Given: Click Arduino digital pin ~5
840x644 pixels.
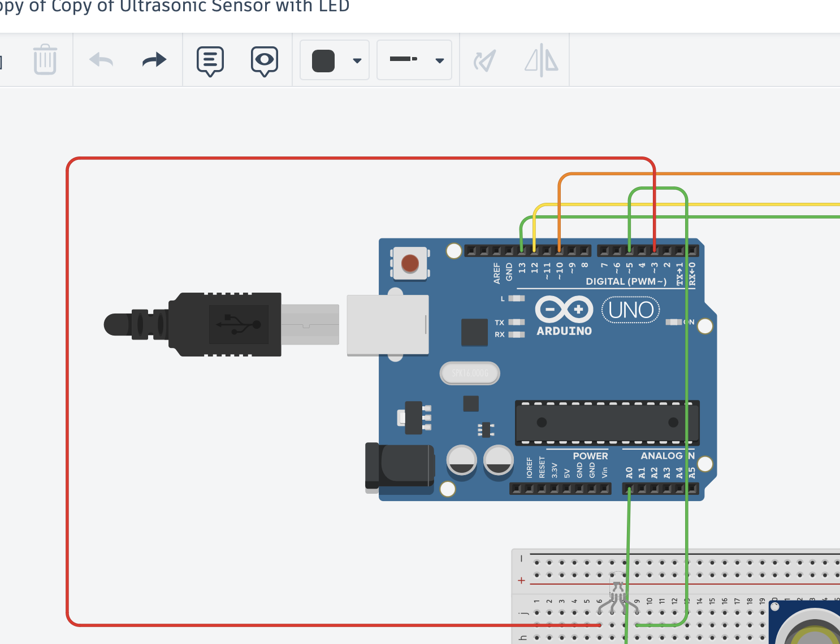Looking at the screenshot, I should pyautogui.click(x=629, y=250).
